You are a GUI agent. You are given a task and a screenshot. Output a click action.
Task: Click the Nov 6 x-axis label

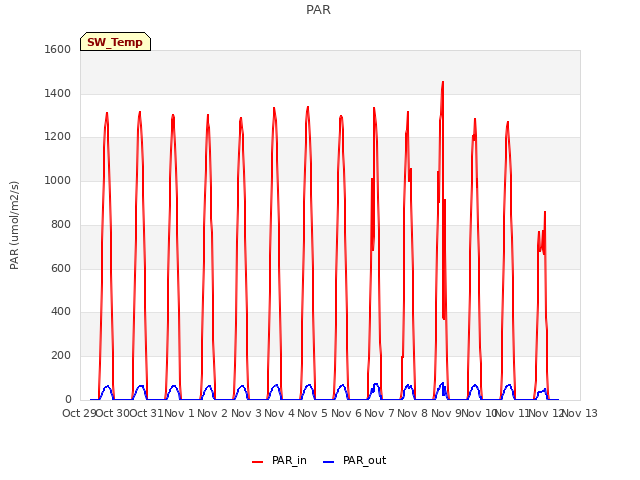pyautogui.click(x=346, y=413)
